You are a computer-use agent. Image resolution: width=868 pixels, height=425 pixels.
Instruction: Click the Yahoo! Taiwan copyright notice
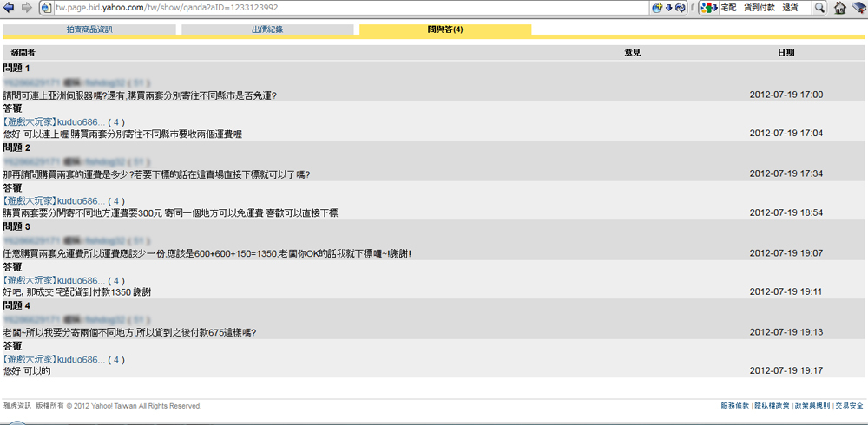(102, 406)
